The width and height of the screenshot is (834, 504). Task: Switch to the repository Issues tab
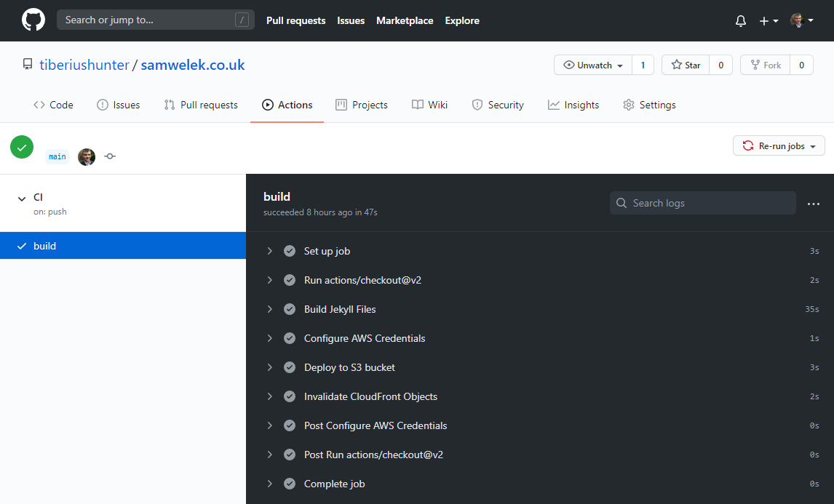click(x=118, y=105)
